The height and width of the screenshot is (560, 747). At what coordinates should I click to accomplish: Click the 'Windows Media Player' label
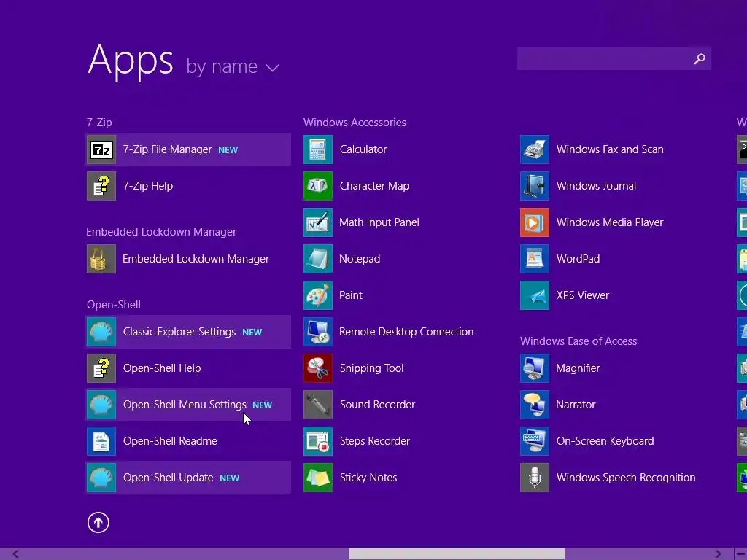pos(610,222)
